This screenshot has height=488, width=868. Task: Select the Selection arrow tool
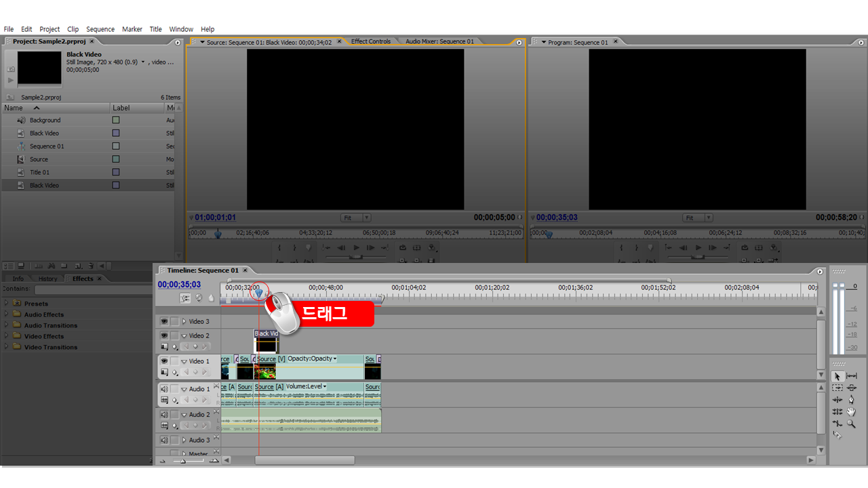click(837, 376)
